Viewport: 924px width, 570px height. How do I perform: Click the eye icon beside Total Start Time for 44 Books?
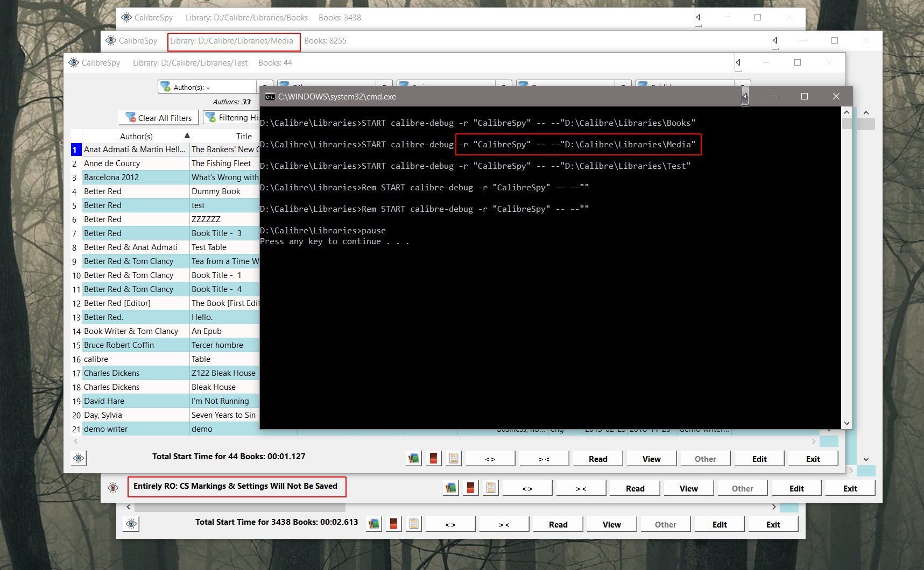[79, 458]
